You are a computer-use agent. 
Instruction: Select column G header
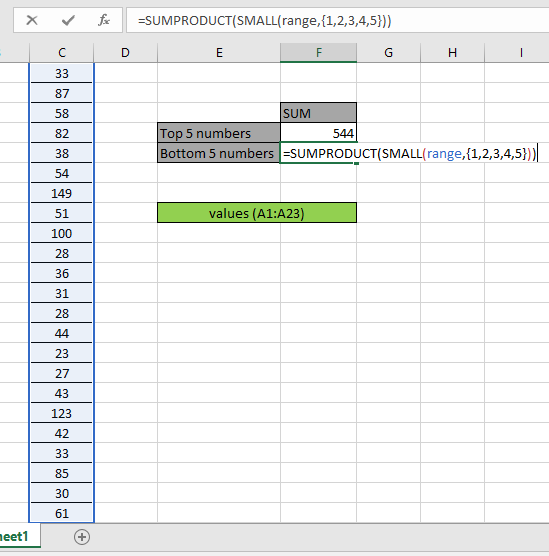pyautogui.click(x=388, y=53)
